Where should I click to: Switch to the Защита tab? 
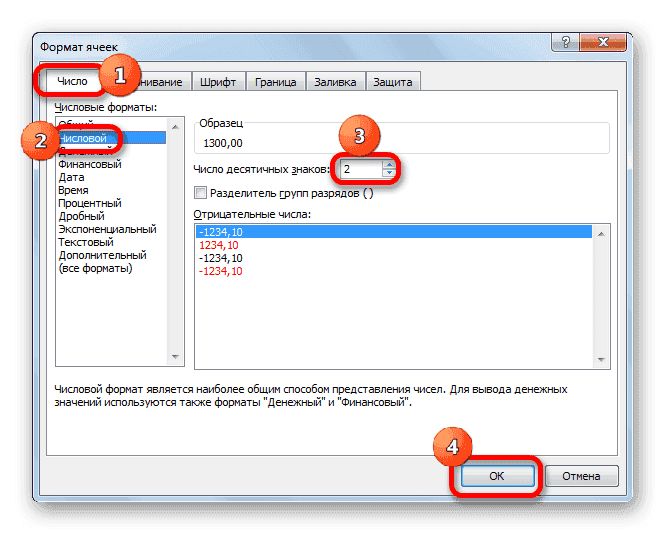point(392,82)
